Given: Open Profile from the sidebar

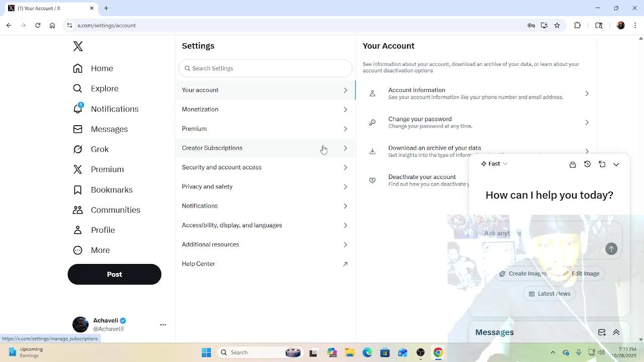Looking at the screenshot, I should point(94,230).
